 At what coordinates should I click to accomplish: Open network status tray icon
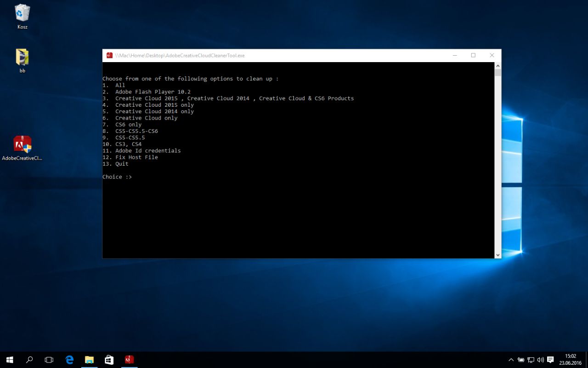click(531, 360)
